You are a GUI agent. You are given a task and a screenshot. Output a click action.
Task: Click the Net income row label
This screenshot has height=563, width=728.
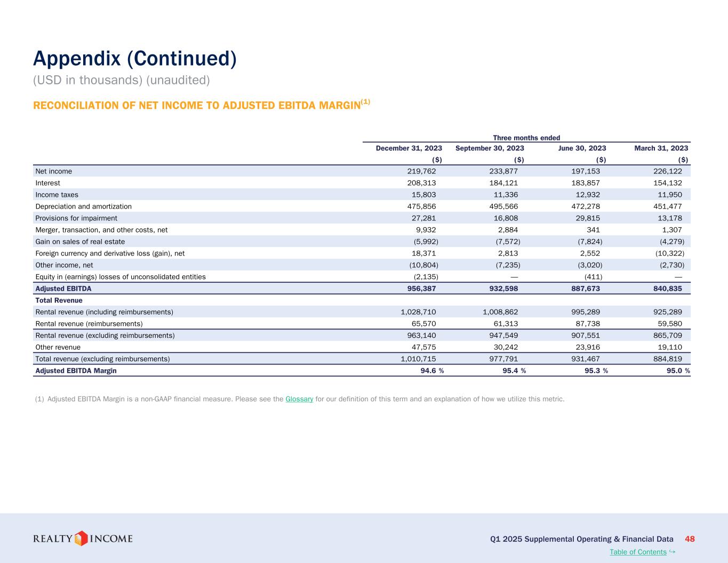coord(53,171)
